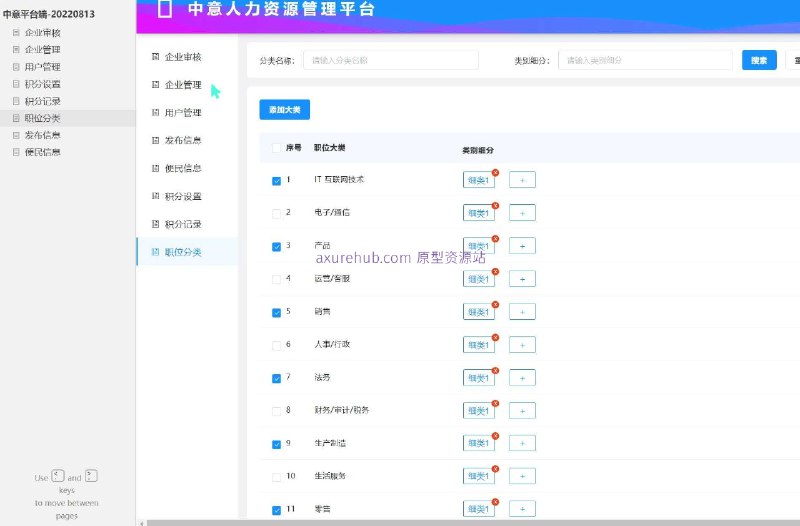Remove 细类1 tag in 运营/客服 row
This screenshot has width=800, height=526.
[x=495, y=271]
